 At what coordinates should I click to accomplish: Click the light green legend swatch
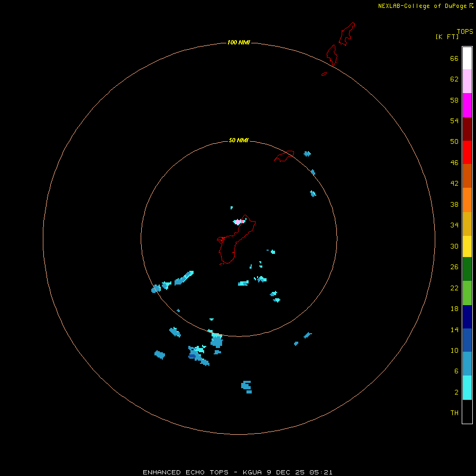[x=467, y=293]
